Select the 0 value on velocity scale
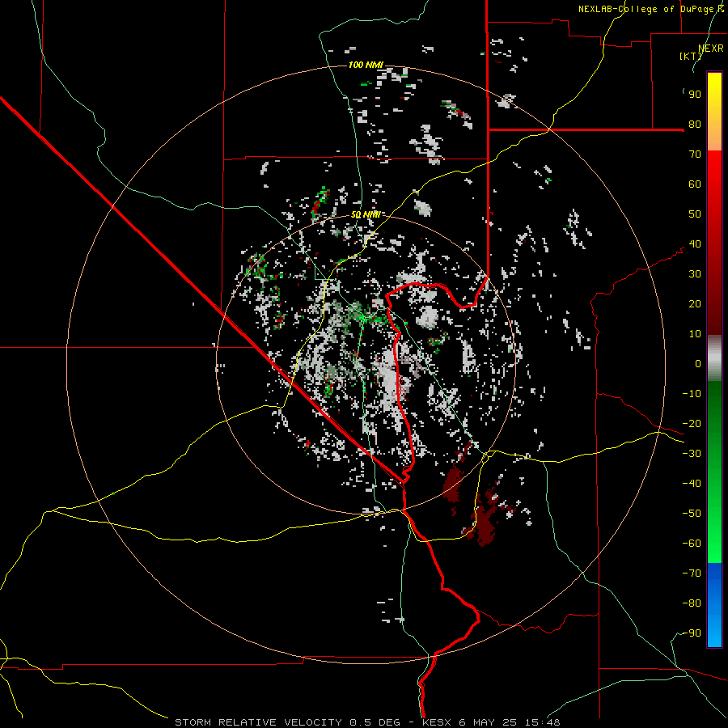This screenshot has width=728, height=728. pos(698,364)
